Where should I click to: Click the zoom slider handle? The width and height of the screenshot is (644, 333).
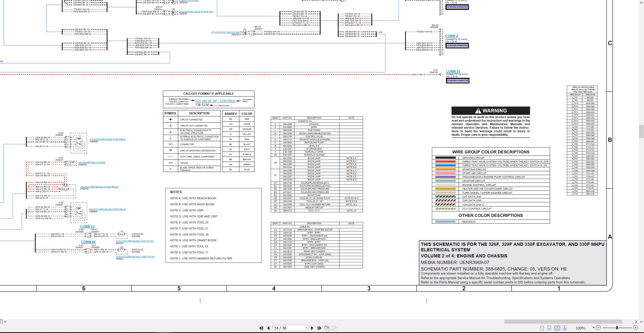[x=617, y=328]
